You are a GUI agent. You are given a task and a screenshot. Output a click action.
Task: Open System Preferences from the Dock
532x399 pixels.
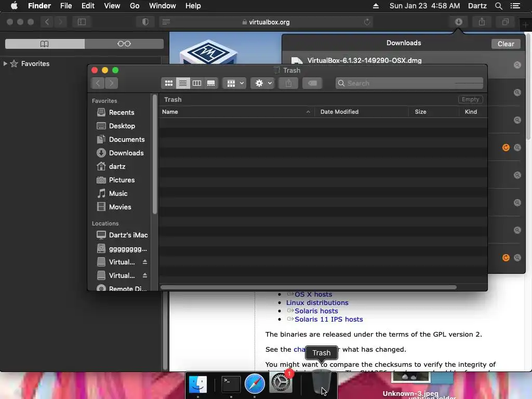(281, 383)
